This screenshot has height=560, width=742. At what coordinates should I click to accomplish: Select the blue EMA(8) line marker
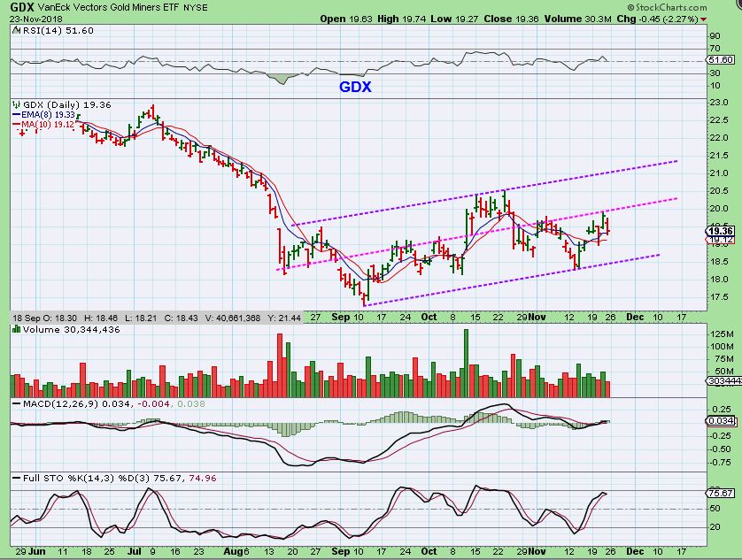pos(17,115)
